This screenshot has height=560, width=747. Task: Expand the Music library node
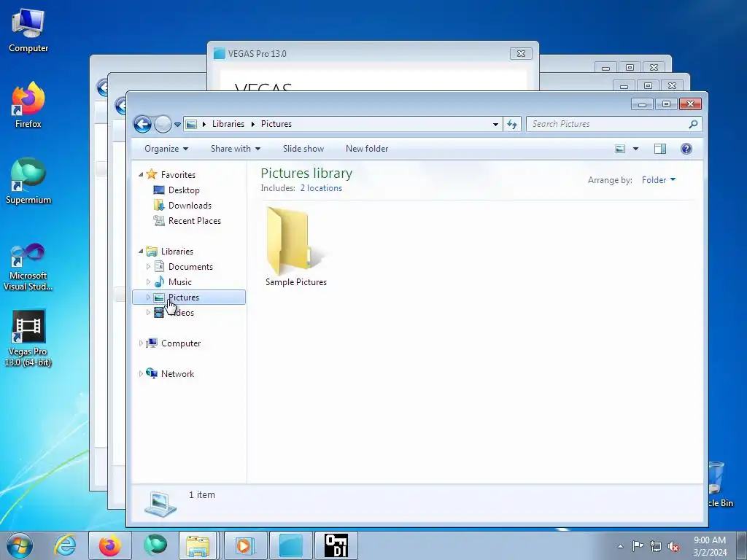[148, 282]
